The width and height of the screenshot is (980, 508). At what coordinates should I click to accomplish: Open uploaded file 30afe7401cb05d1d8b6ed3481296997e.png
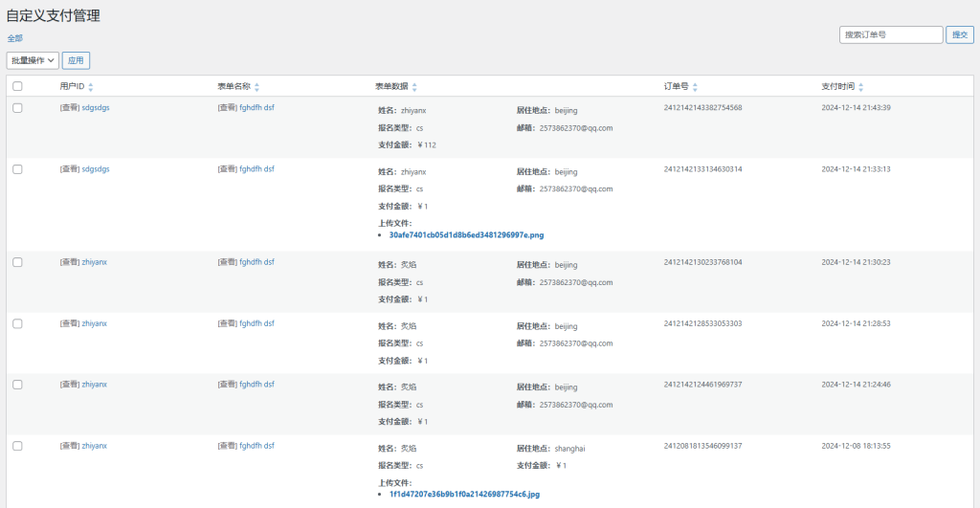tap(466, 234)
